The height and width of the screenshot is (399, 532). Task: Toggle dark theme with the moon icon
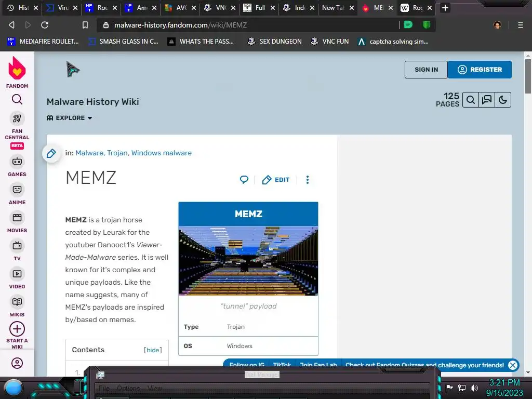(503, 100)
